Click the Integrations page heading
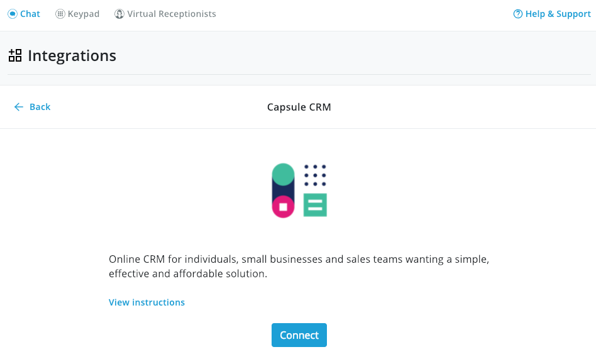 point(72,55)
